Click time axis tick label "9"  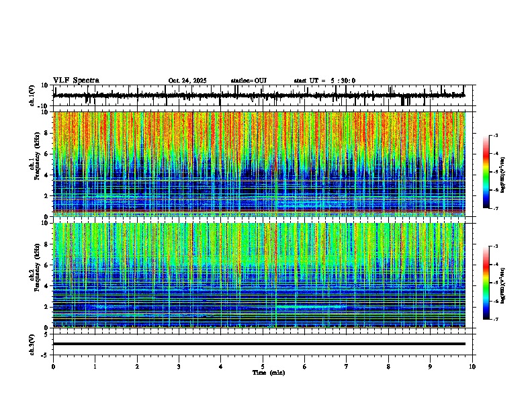pyautogui.click(x=430, y=367)
